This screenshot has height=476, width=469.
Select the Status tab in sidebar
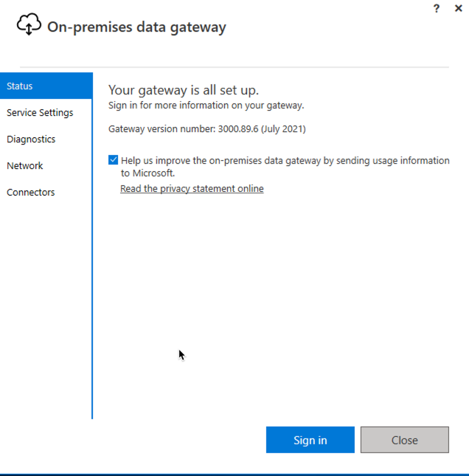[x=46, y=86]
